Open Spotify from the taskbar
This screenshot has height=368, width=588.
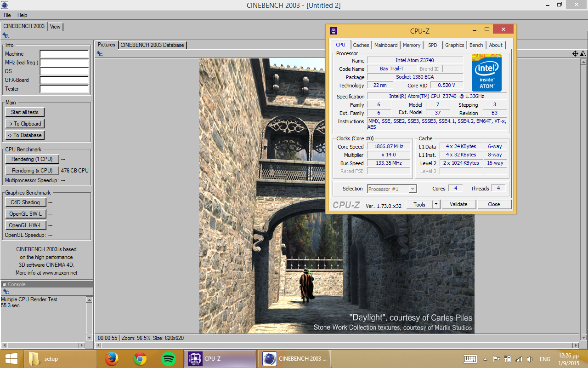169,359
